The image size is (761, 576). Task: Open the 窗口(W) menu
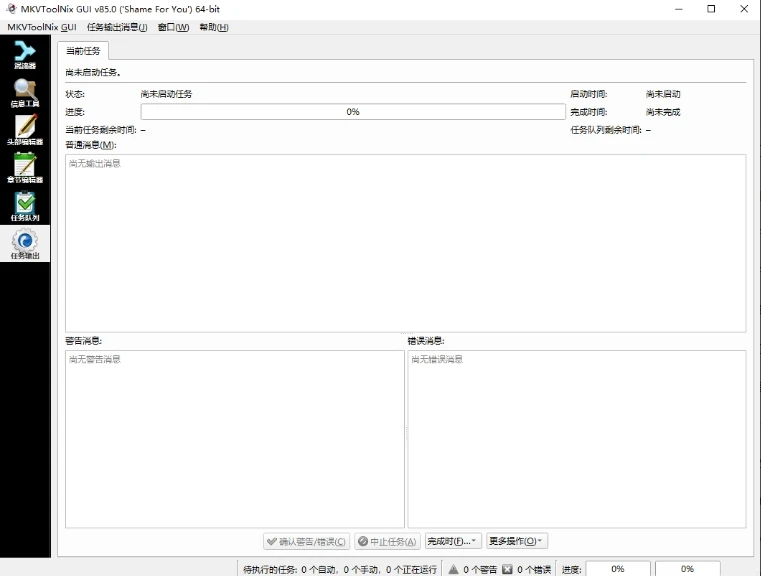coord(173,27)
